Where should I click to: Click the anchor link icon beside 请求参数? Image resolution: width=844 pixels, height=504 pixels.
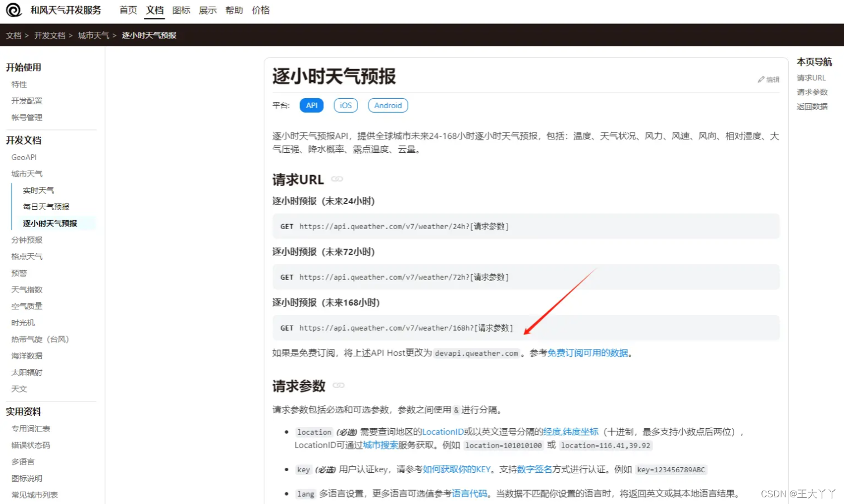[x=339, y=385]
